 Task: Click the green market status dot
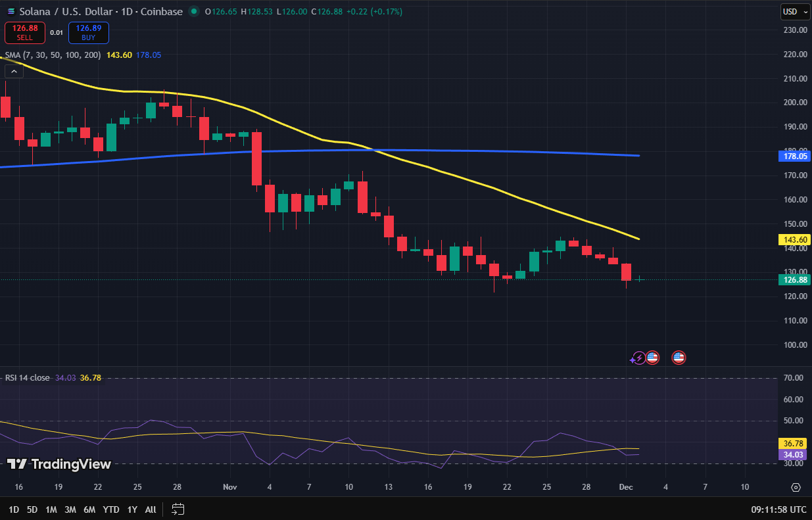tap(193, 11)
